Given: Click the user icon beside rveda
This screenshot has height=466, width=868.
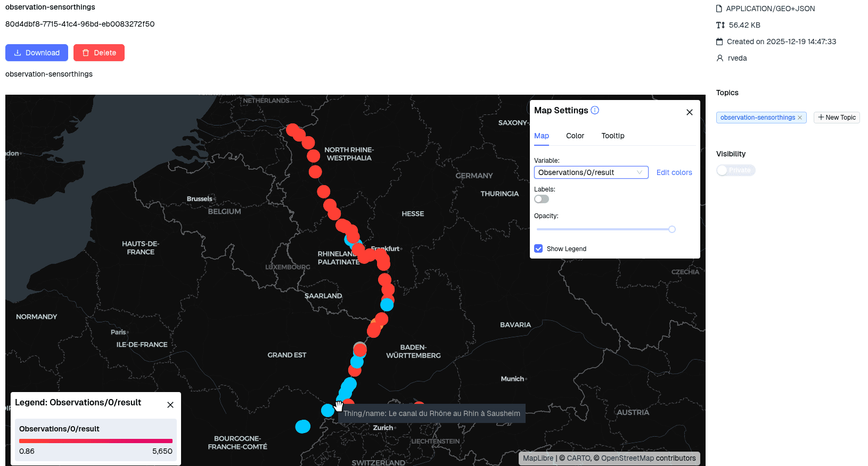Looking at the screenshot, I should click(719, 58).
